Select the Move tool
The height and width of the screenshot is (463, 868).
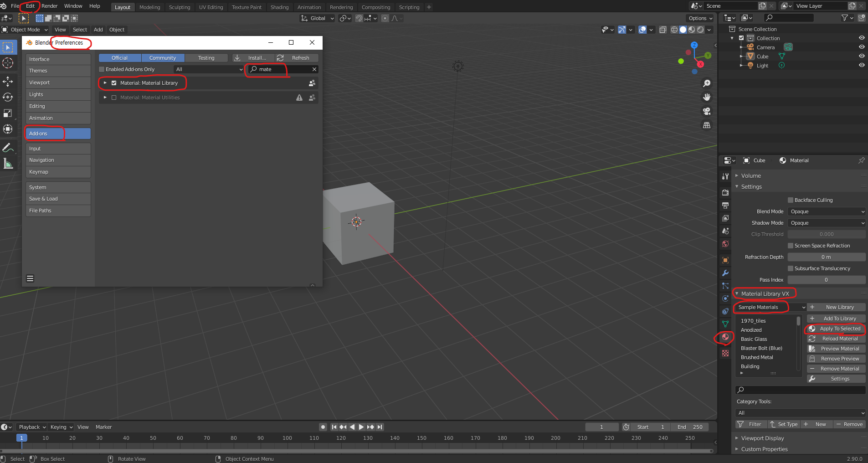(8, 82)
